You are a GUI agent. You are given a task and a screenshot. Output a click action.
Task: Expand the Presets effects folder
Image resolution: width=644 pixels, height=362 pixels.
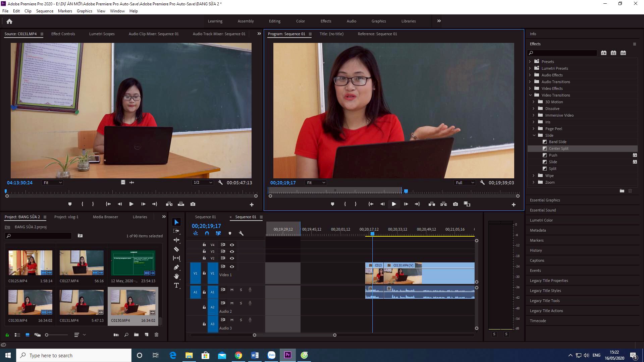pos(530,62)
